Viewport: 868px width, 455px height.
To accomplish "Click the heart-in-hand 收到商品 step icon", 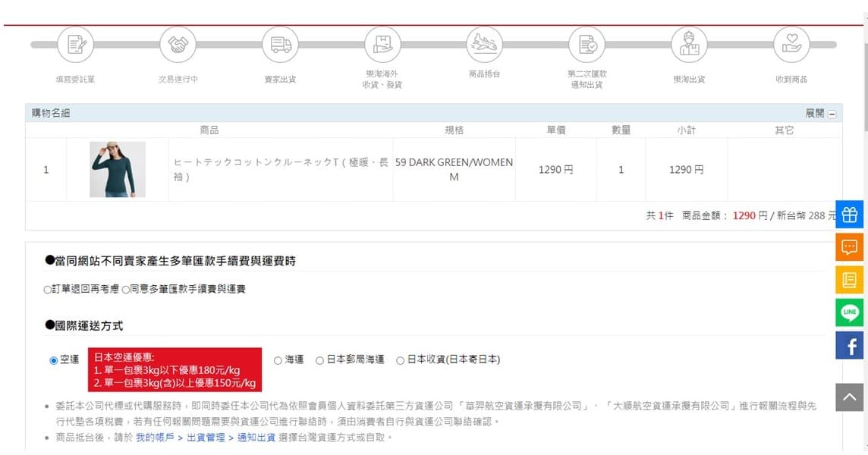I will pos(791,44).
